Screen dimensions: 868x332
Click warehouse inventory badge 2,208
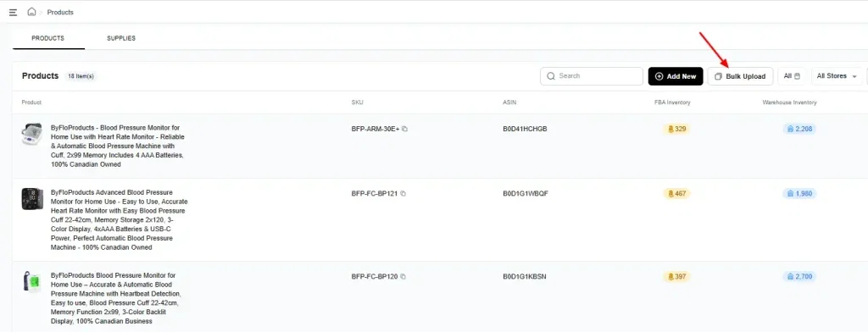799,129
